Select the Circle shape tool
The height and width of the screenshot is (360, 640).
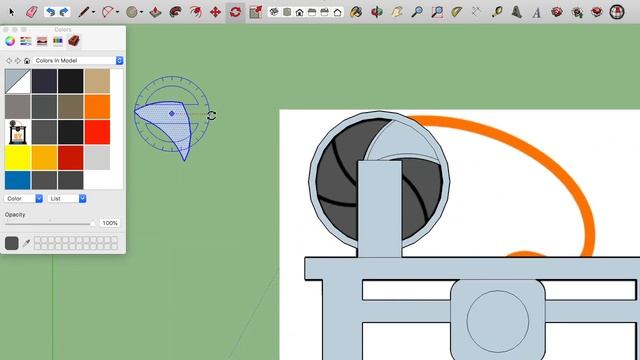[131, 12]
